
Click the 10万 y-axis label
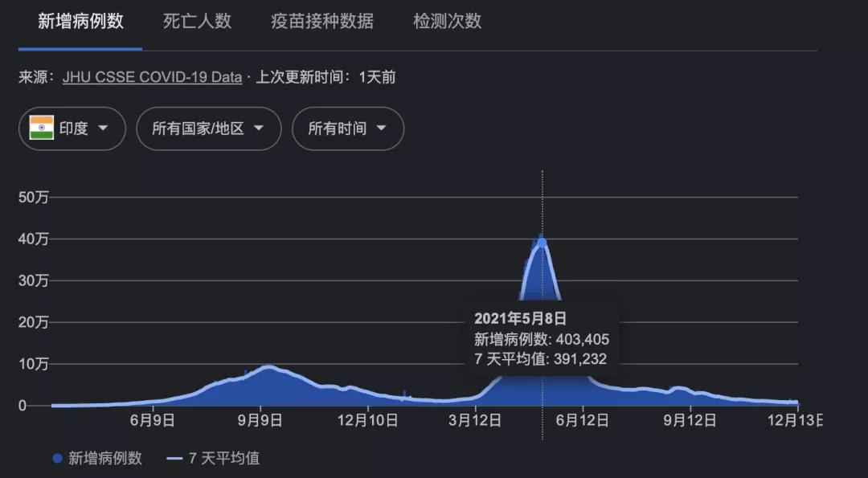pyautogui.click(x=34, y=364)
